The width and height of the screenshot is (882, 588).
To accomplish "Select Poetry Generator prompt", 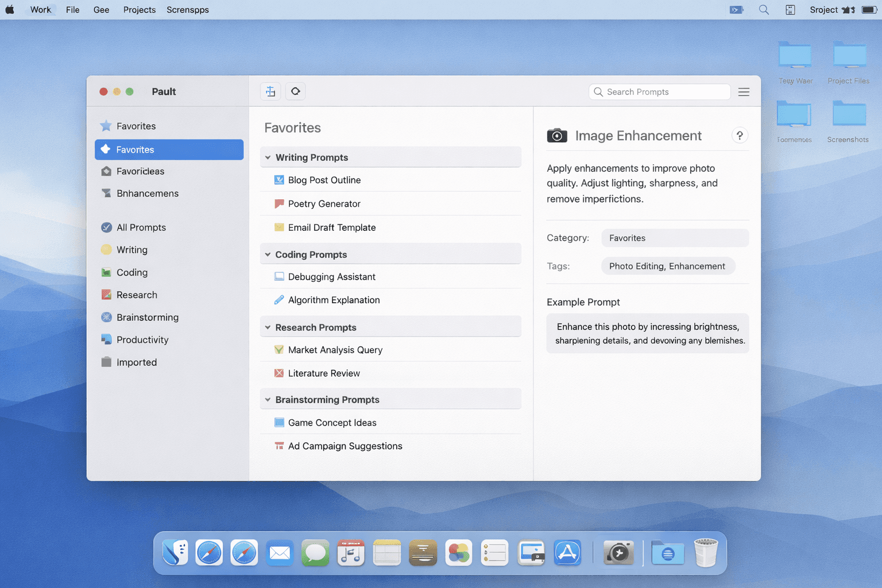I will pos(390,203).
